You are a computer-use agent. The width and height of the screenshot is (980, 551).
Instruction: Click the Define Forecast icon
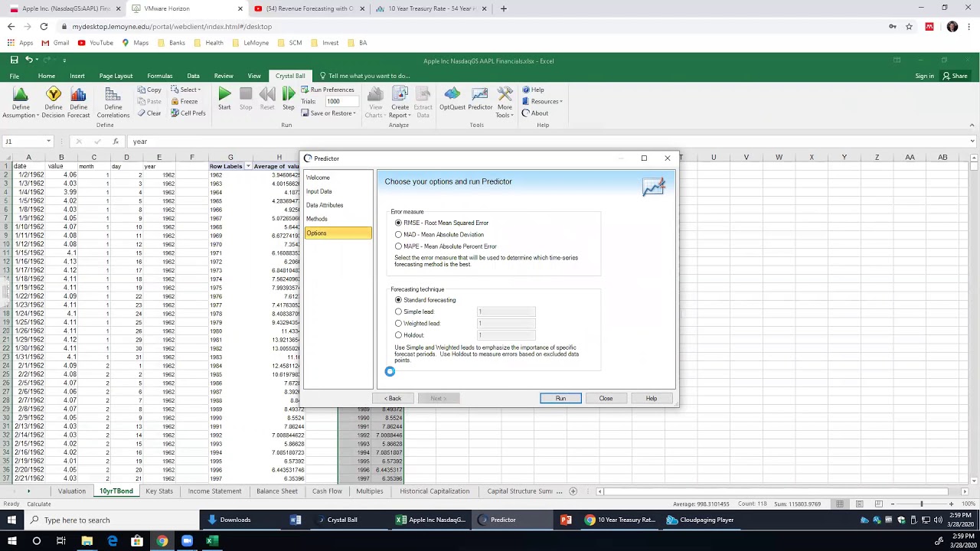point(78,94)
